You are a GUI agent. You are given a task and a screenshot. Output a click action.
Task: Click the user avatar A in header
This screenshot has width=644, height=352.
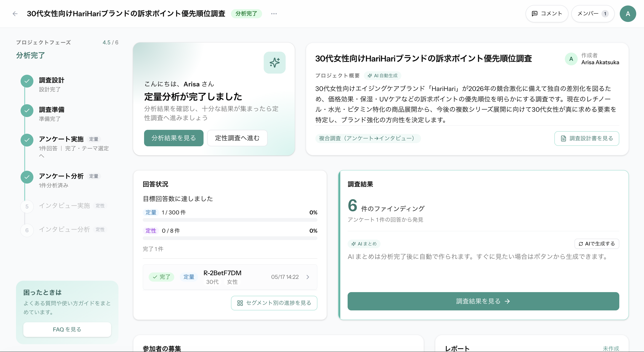click(x=628, y=14)
